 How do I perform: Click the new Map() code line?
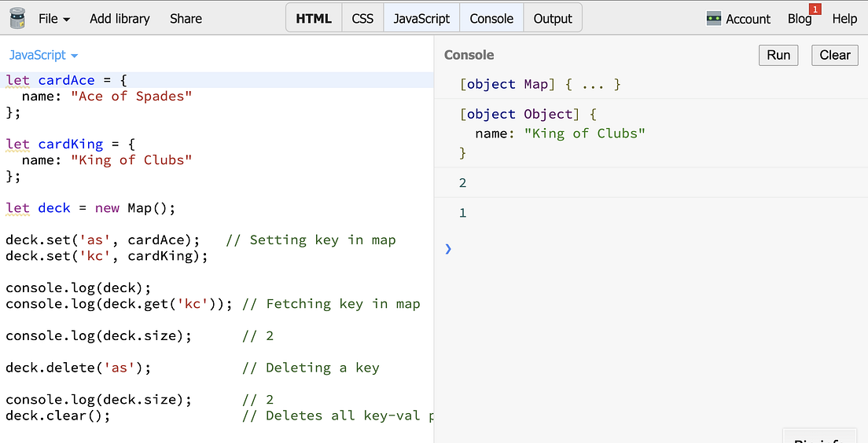tap(90, 208)
